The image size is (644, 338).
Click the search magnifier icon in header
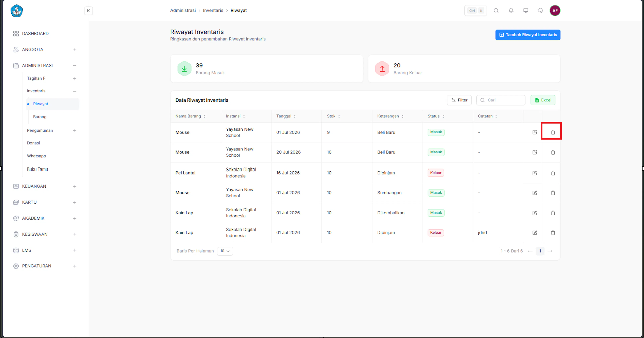[496, 11]
